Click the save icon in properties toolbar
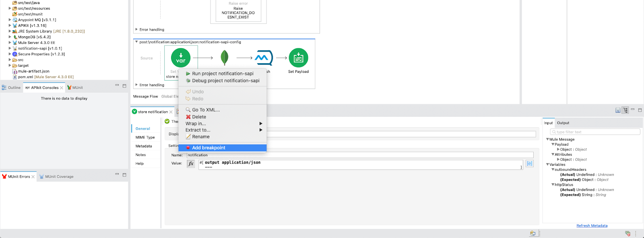The height and width of the screenshot is (238, 644). tap(618, 110)
